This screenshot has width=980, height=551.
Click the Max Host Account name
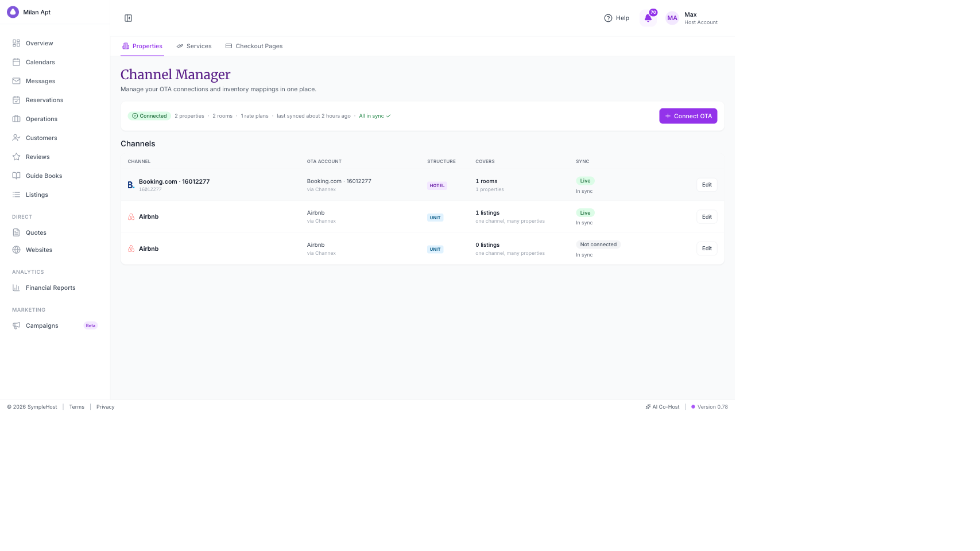(701, 18)
